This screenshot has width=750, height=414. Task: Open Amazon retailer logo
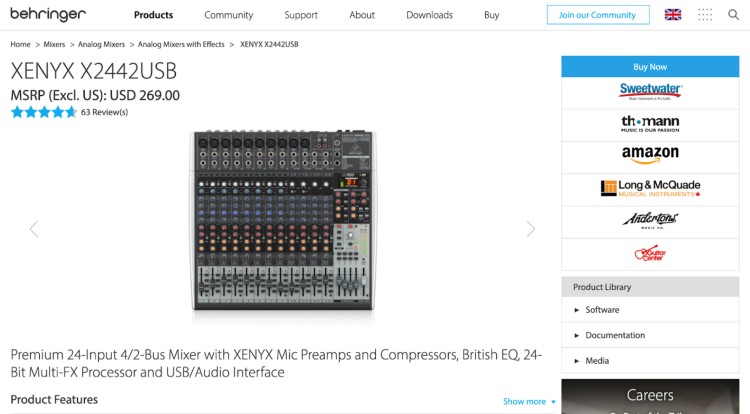click(x=650, y=157)
